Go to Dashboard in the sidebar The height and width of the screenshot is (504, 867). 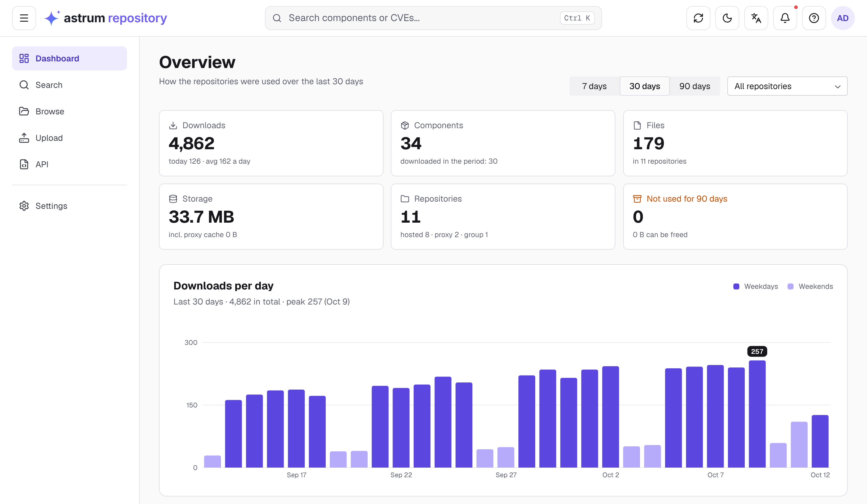pos(70,58)
